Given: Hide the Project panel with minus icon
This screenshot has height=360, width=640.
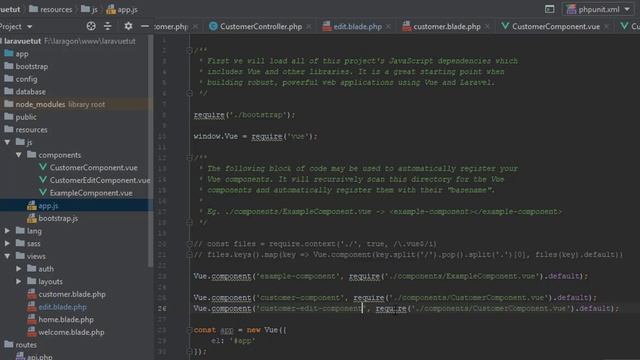Looking at the screenshot, I should [x=144, y=26].
